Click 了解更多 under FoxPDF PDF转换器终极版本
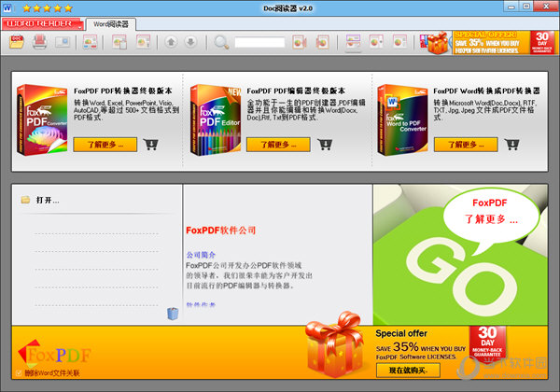This screenshot has width=560, height=392. point(105,145)
